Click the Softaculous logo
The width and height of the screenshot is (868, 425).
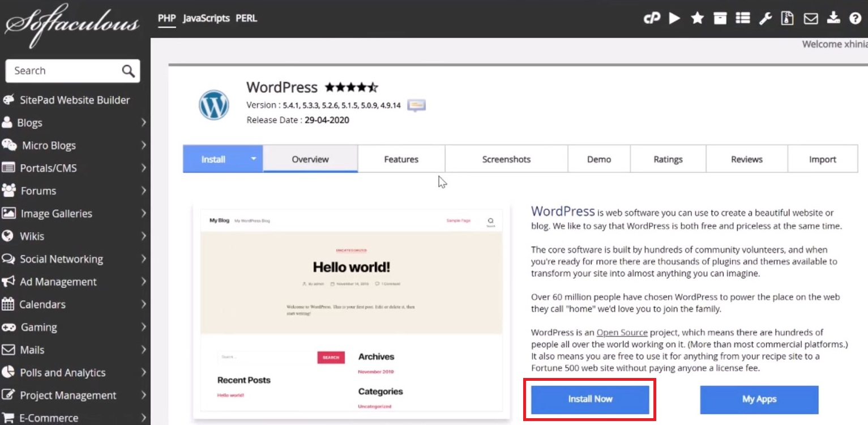[x=72, y=25]
